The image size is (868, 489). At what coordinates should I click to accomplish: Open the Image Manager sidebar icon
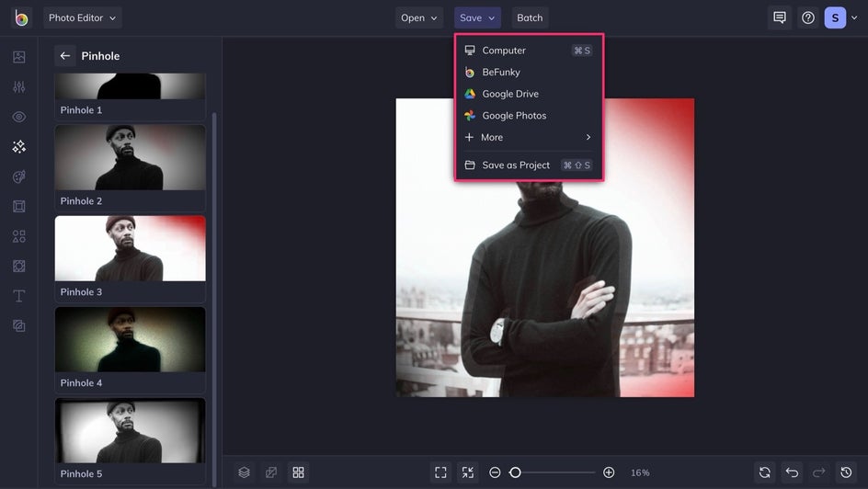click(x=18, y=57)
